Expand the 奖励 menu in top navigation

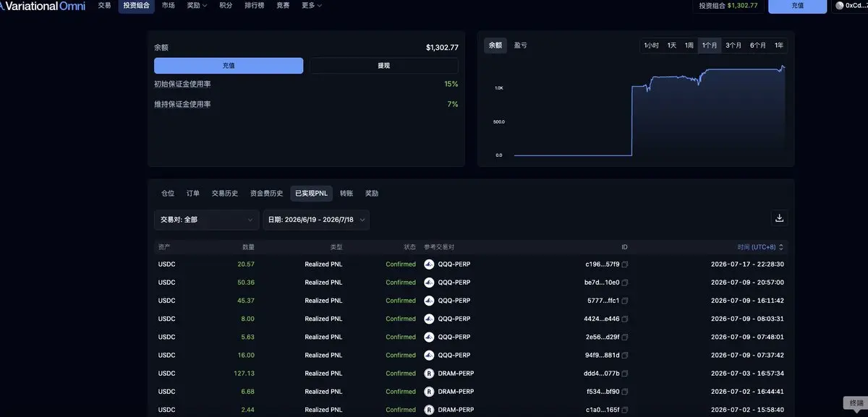tap(197, 6)
